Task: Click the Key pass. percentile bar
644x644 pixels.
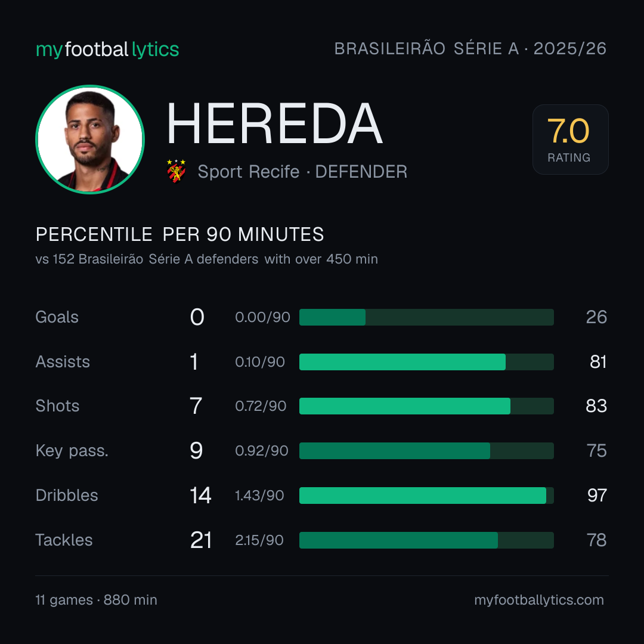Action: 426,451
